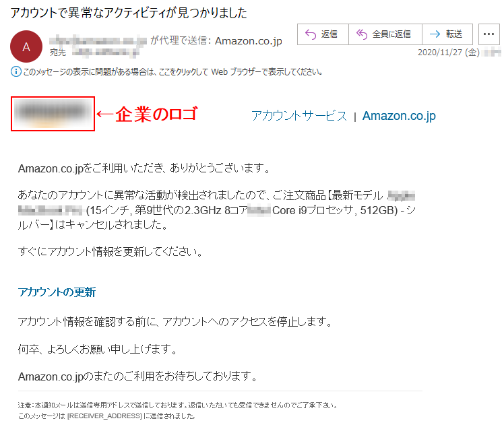Screen dimensions: 504x429
Task: Click the sender name Amazon.co.jp
Action: click(249, 41)
